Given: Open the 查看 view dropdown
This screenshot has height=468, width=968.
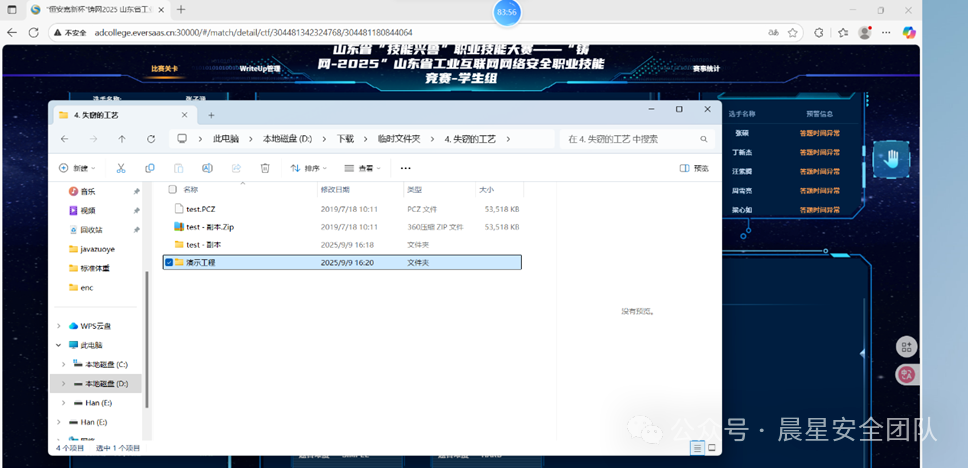Looking at the screenshot, I should [x=365, y=168].
